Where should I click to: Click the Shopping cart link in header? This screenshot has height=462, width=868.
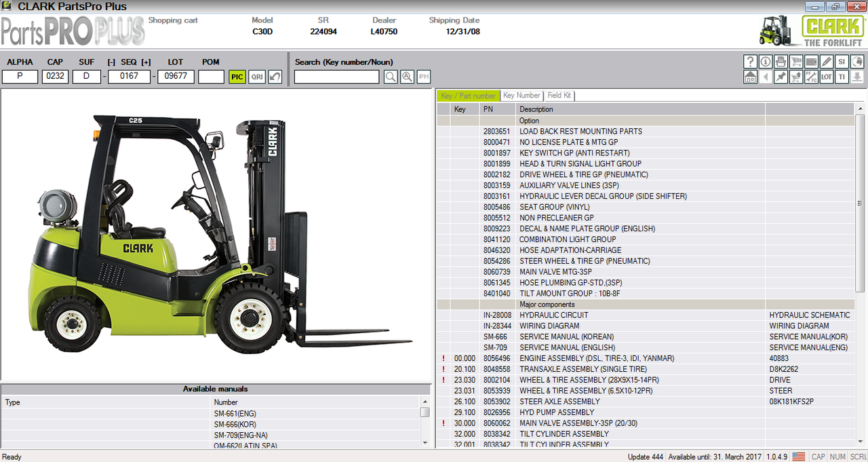click(x=173, y=20)
